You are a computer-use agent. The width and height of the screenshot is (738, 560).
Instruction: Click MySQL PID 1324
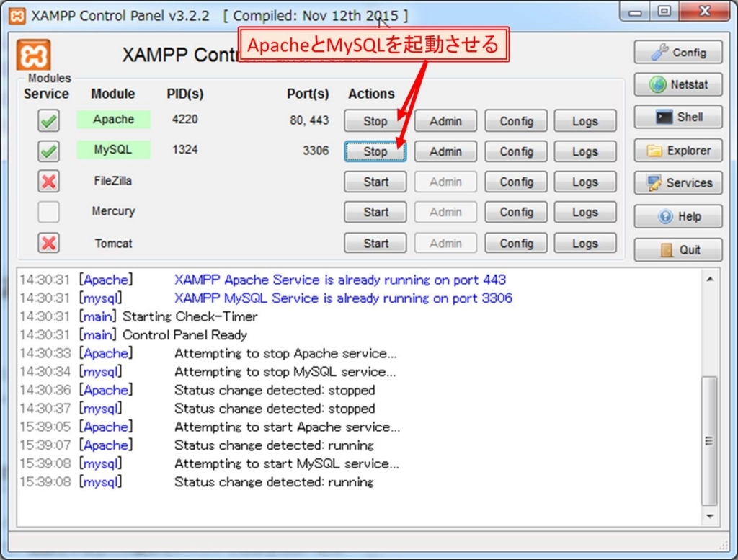click(x=185, y=150)
